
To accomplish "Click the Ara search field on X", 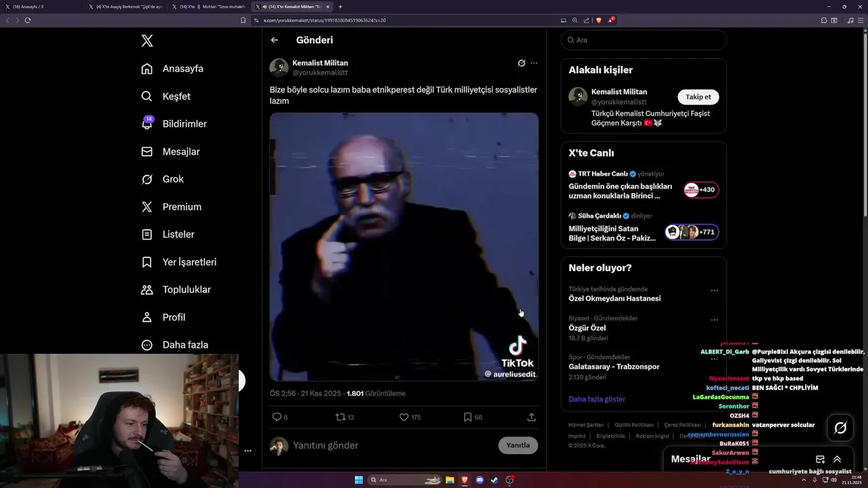I will (644, 40).
